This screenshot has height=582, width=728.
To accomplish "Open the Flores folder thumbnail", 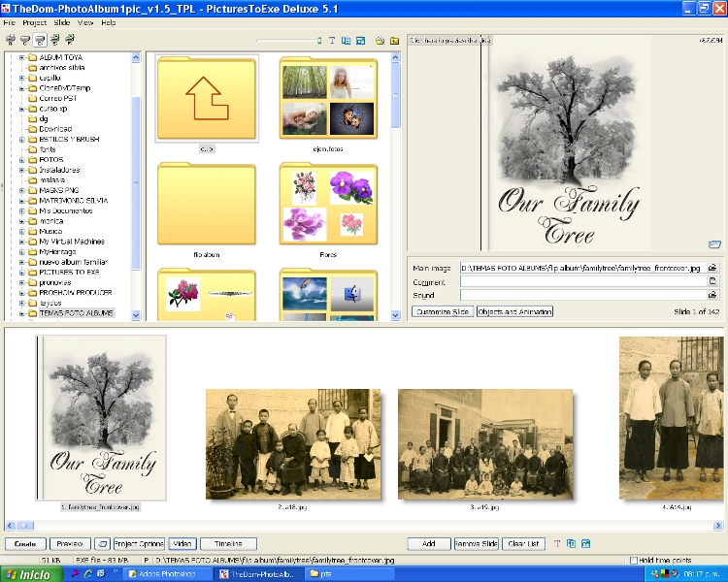I will point(328,205).
